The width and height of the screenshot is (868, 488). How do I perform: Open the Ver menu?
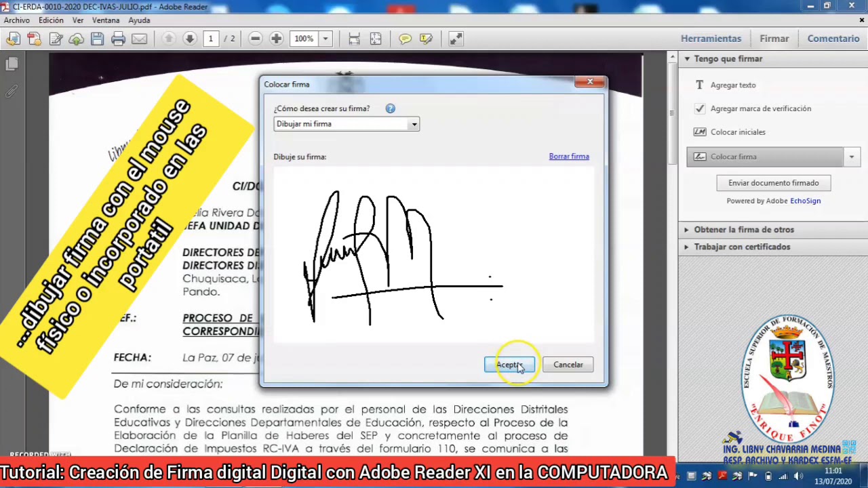tap(78, 20)
